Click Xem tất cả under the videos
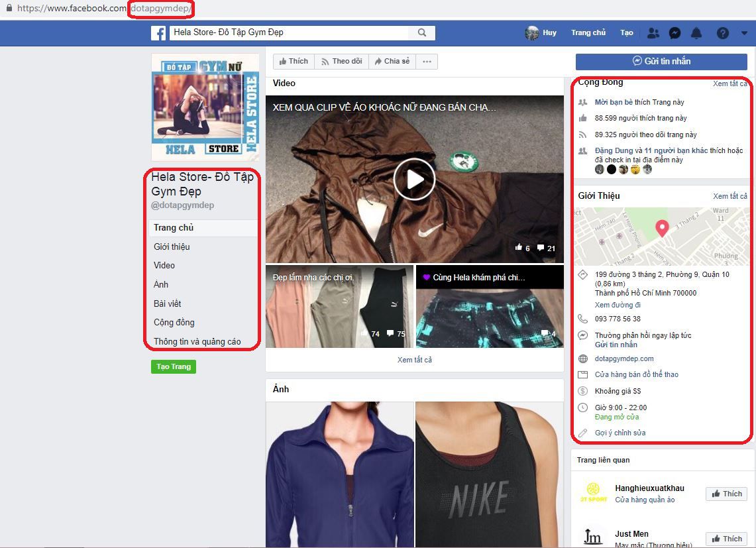 tap(415, 360)
